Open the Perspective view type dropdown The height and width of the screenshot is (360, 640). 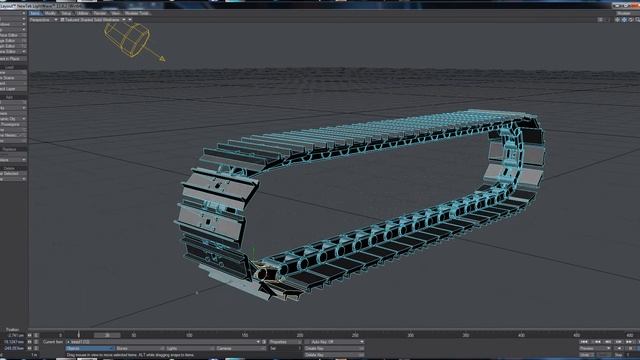pos(43,19)
